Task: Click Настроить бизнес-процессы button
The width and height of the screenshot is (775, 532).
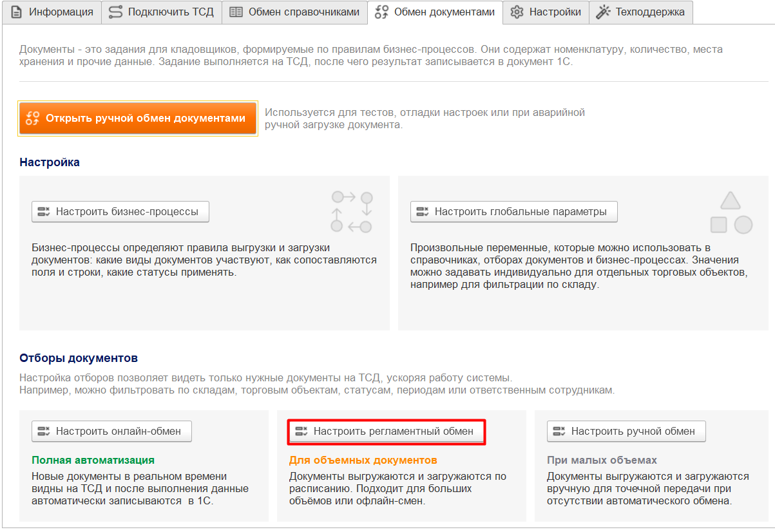Action: (x=120, y=211)
